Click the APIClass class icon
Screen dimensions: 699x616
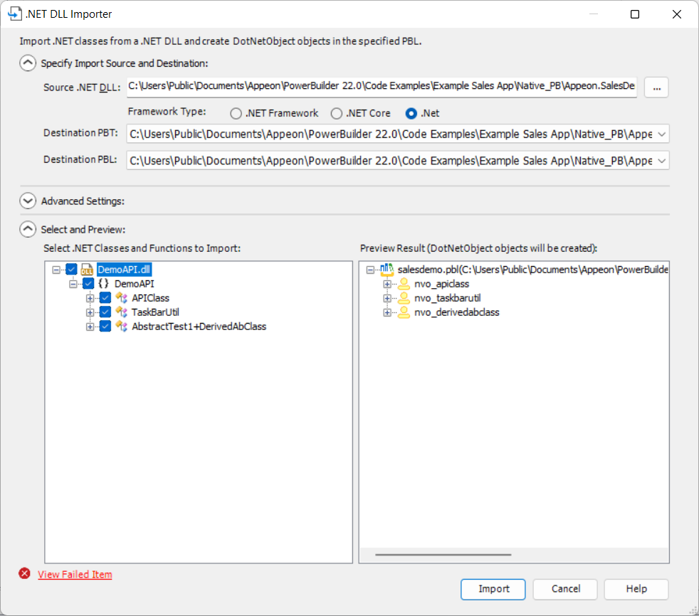coord(122,298)
